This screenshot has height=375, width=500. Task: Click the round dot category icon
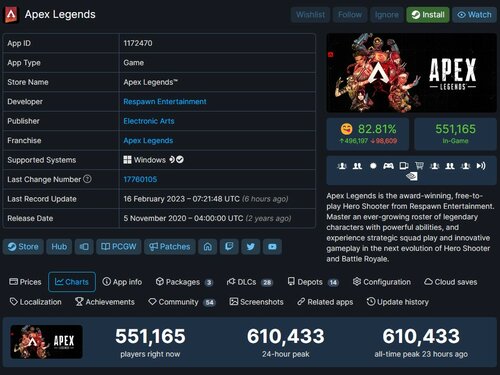(373, 166)
